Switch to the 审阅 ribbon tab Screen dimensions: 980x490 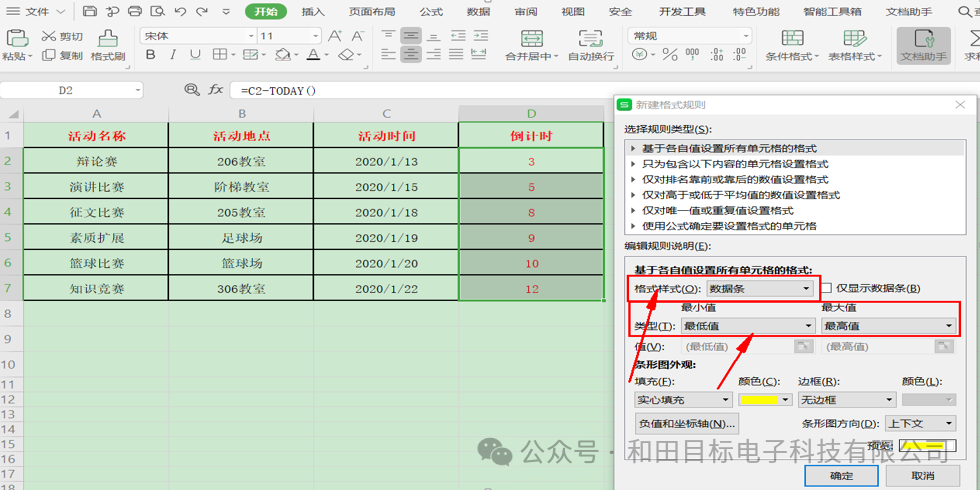point(526,11)
